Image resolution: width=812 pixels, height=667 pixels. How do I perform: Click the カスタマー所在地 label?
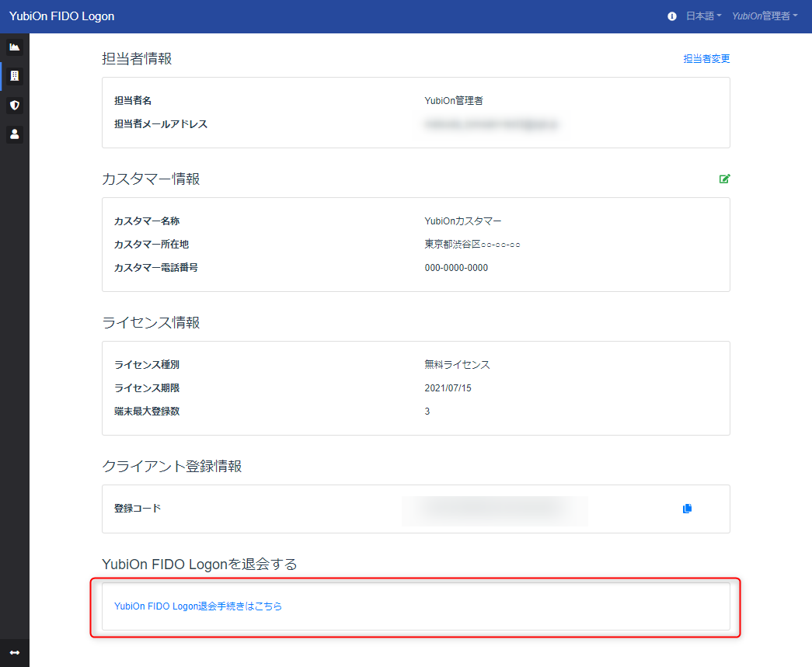coord(152,245)
